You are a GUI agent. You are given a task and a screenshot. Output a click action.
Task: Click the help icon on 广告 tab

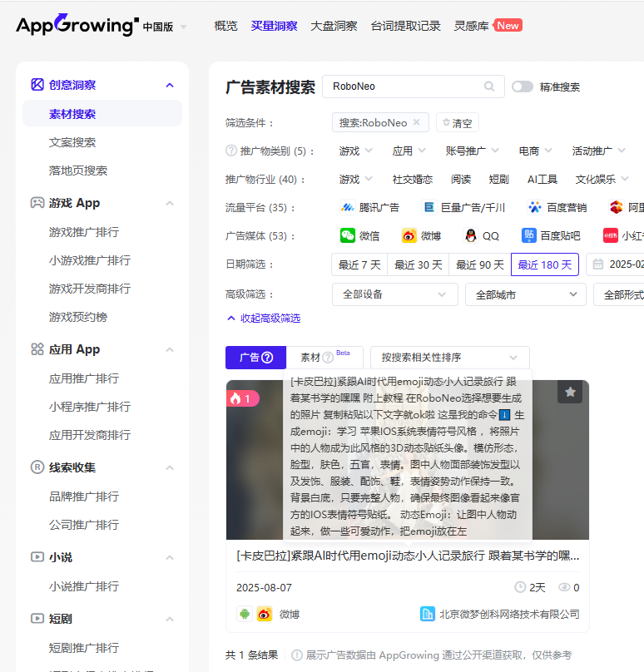pos(267,358)
